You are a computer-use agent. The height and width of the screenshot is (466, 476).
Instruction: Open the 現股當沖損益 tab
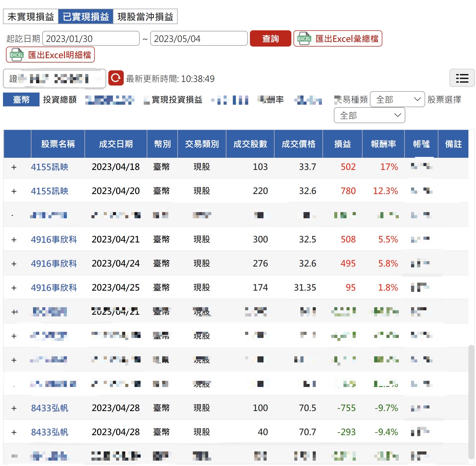click(145, 17)
